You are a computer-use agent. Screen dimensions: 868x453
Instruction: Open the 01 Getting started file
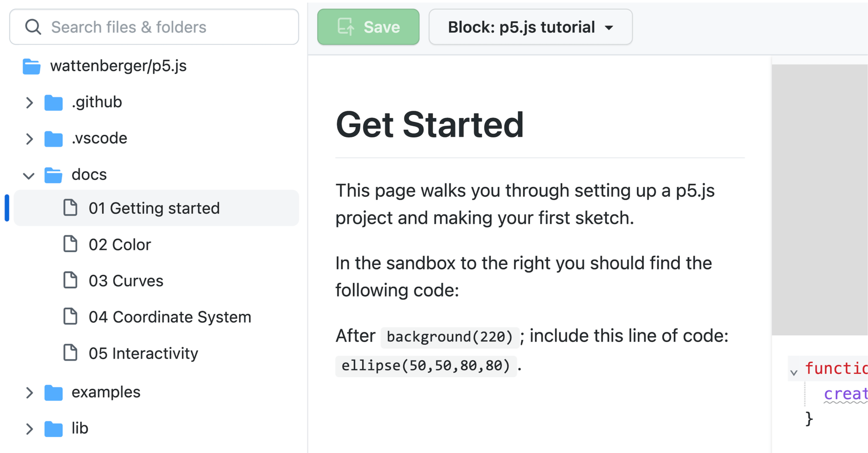click(x=156, y=208)
